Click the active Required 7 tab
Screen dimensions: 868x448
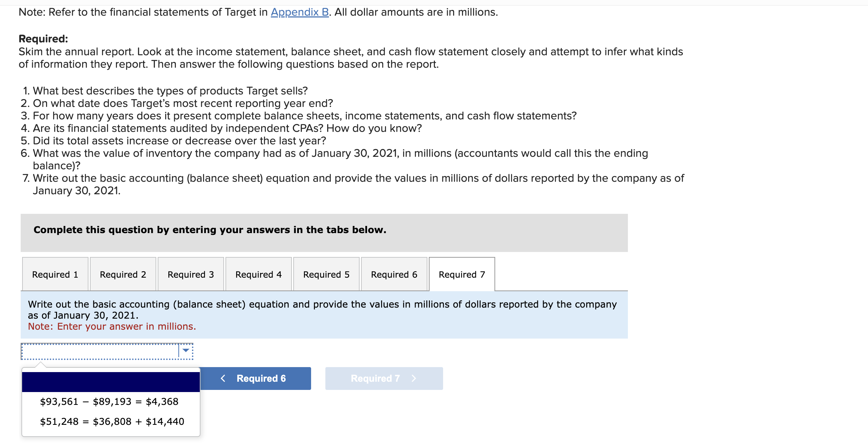462,274
